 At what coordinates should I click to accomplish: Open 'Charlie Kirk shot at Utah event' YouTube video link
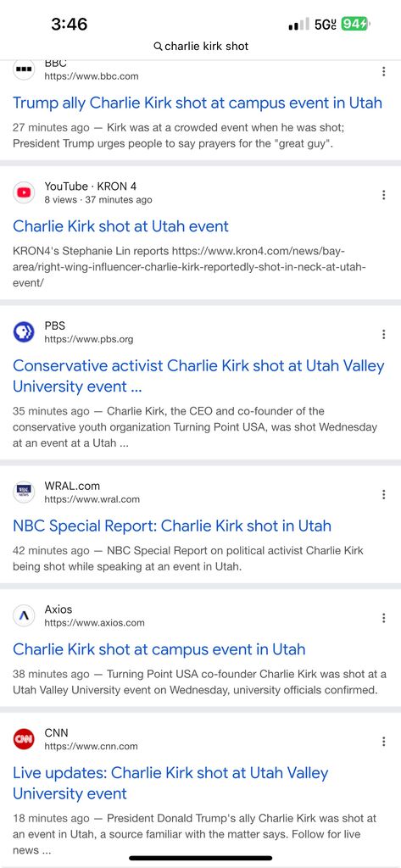coord(120,225)
